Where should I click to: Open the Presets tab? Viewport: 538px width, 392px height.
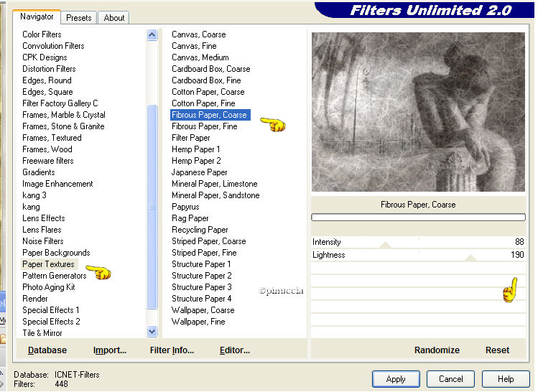coord(78,18)
